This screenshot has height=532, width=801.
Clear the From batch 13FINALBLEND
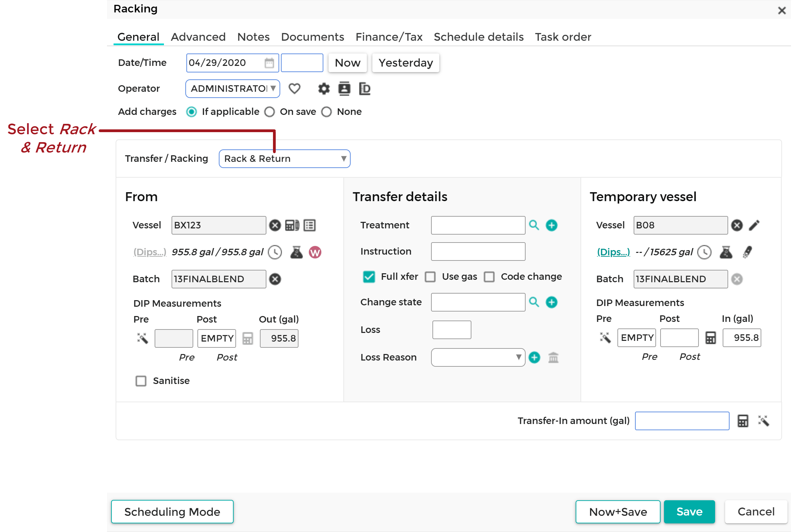click(x=275, y=279)
